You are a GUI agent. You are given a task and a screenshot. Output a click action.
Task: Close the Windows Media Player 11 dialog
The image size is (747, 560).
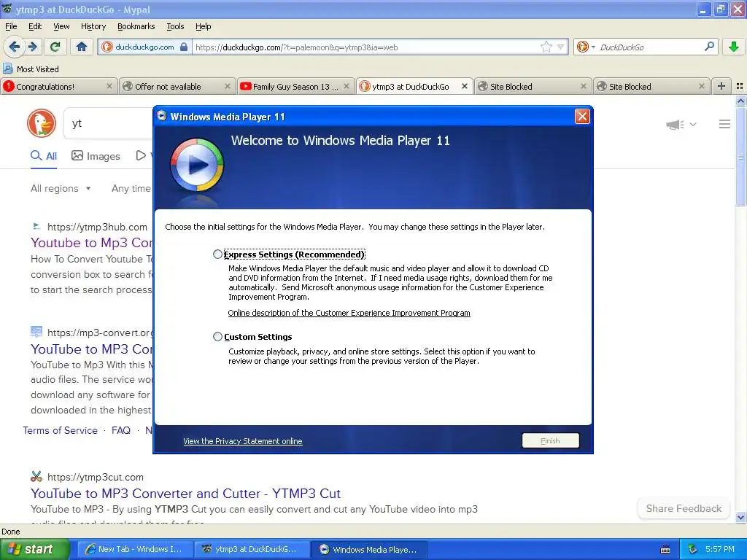pos(582,116)
